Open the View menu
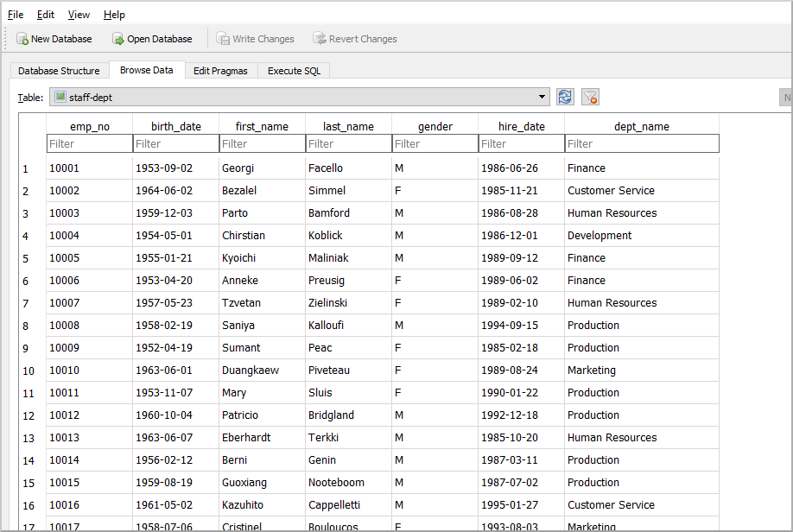Screen dimensions: 793x532 click(x=79, y=15)
